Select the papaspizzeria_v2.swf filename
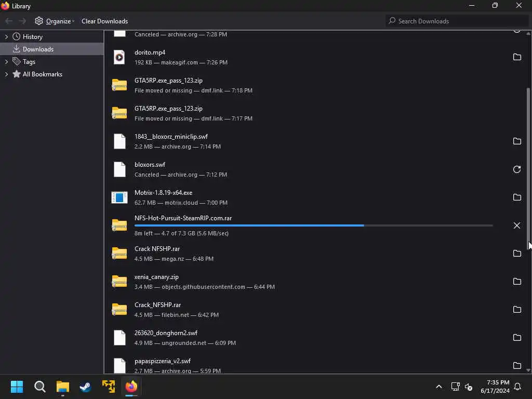 coord(162,361)
